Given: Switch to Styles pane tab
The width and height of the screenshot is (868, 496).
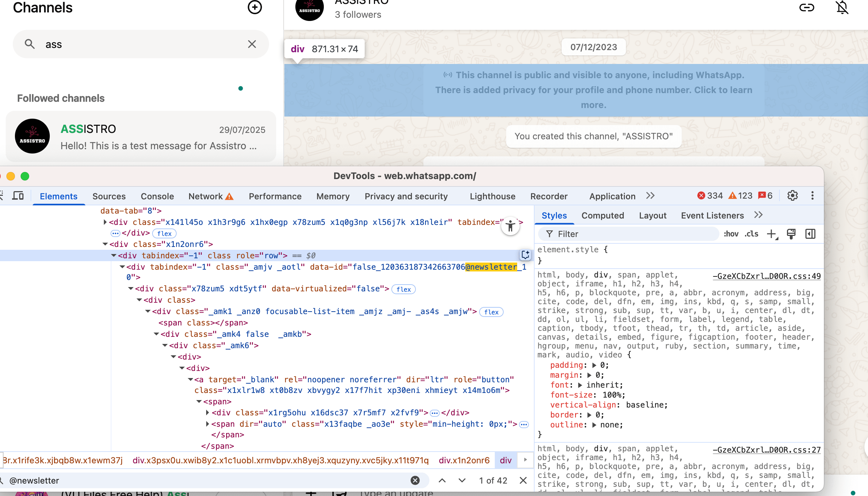Looking at the screenshot, I should pyautogui.click(x=554, y=215).
